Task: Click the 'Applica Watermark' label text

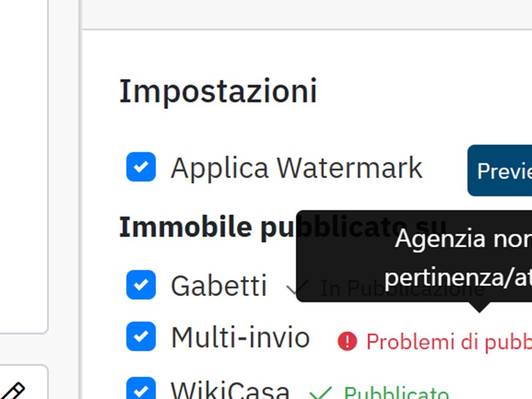Action: (297, 168)
